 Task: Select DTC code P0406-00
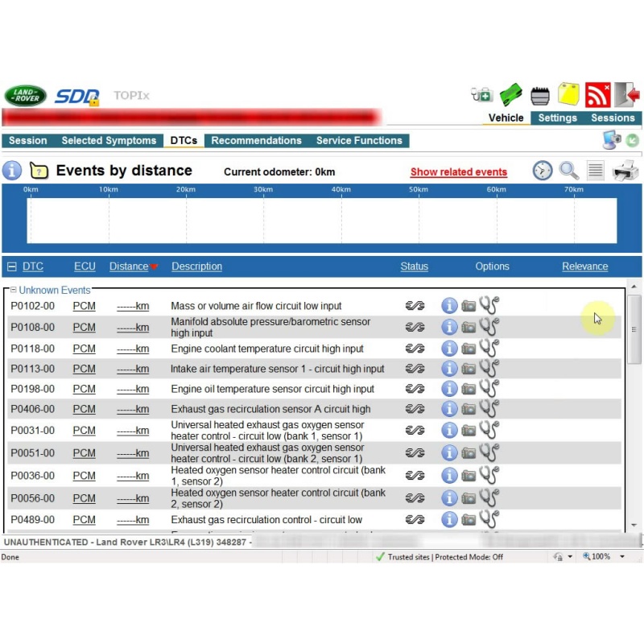click(32, 409)
